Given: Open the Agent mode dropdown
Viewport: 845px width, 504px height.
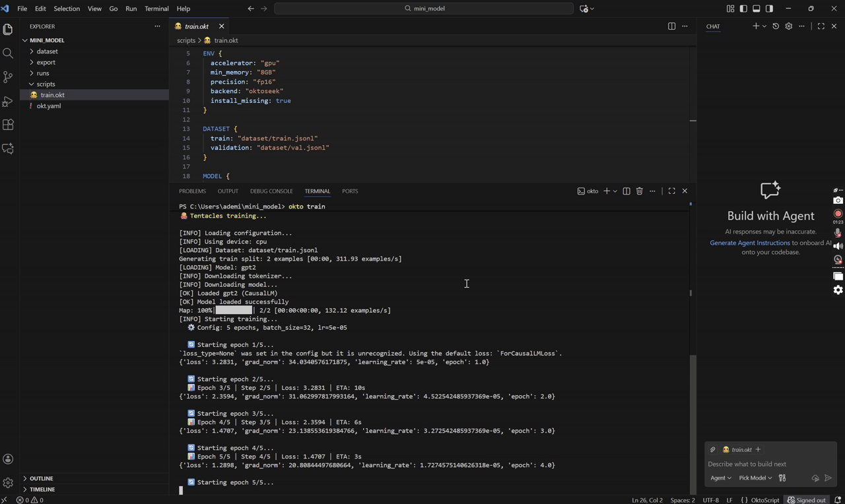Looking at the screenshot, I should pos(720,478).
